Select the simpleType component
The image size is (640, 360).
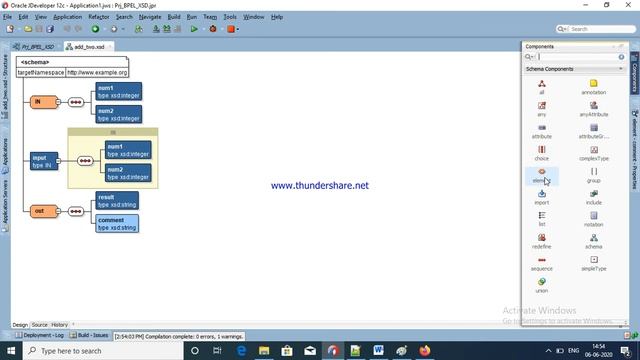[593, 263]
